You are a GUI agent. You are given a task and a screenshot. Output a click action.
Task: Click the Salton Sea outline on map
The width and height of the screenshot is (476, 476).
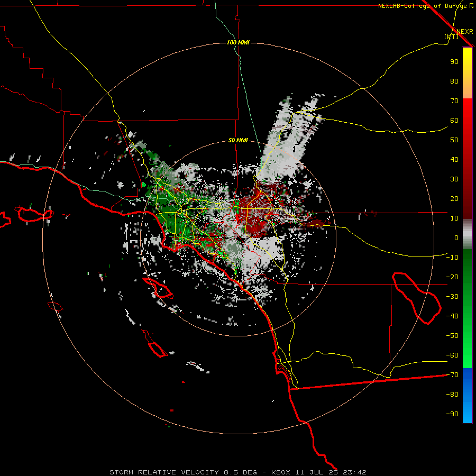click(x=417, y=298)
